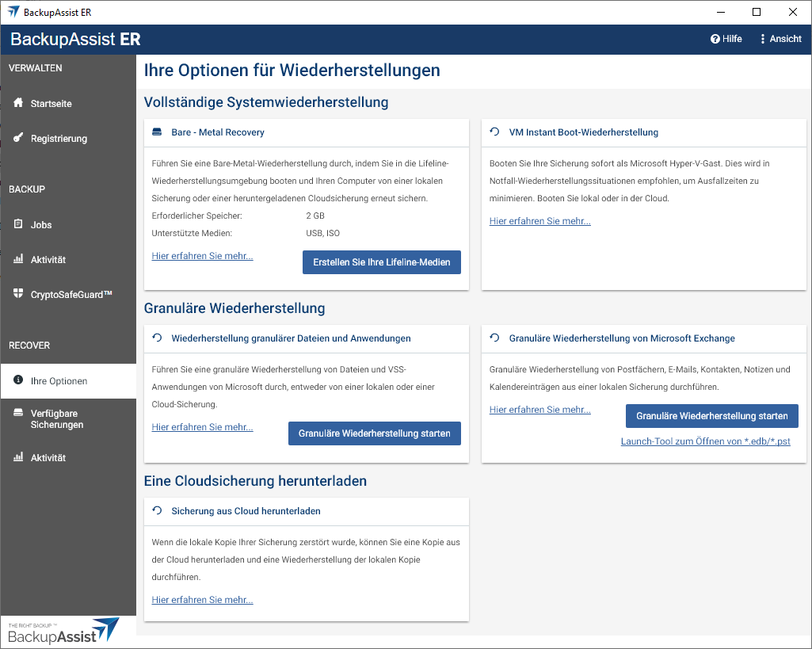This screenshot has width=812, height=649.
Task: Click the Verfügbare Sicherungen drive icon
Action: point(18,414)
